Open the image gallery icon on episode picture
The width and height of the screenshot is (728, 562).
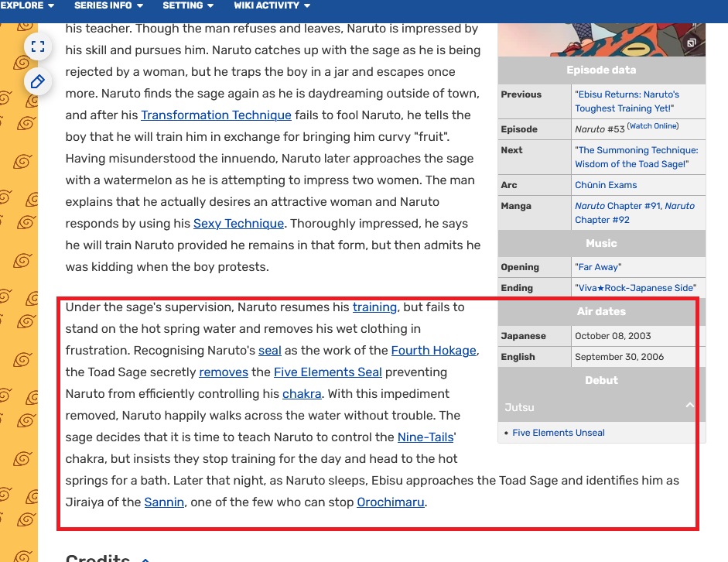[692, 43]
